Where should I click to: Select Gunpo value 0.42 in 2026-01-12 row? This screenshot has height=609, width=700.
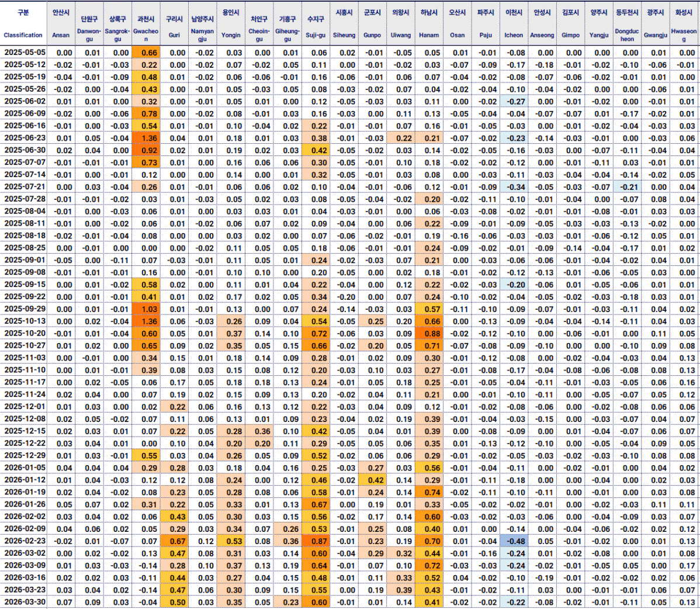coord(372,480)
